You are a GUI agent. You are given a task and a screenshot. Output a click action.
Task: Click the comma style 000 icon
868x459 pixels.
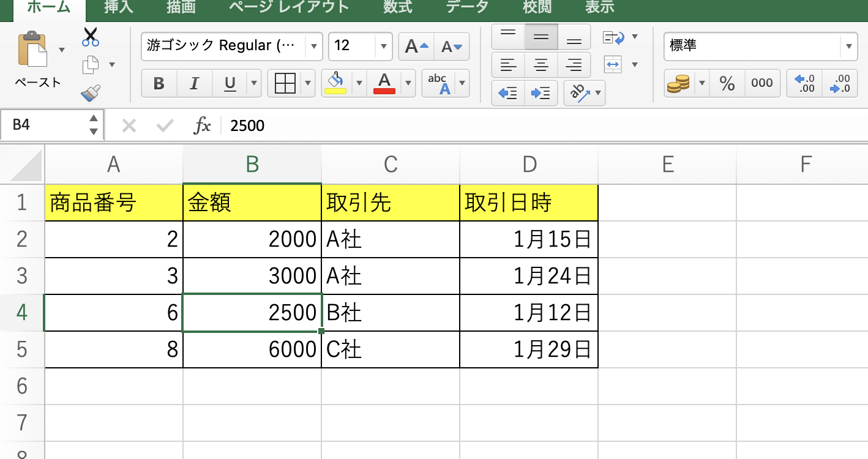pos(762,84)
